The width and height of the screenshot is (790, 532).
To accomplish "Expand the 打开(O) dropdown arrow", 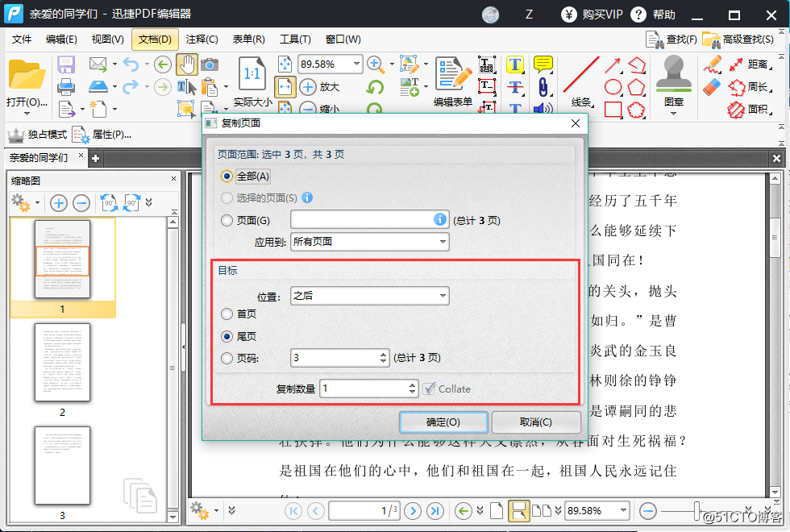I will click(x=27, y=114).
